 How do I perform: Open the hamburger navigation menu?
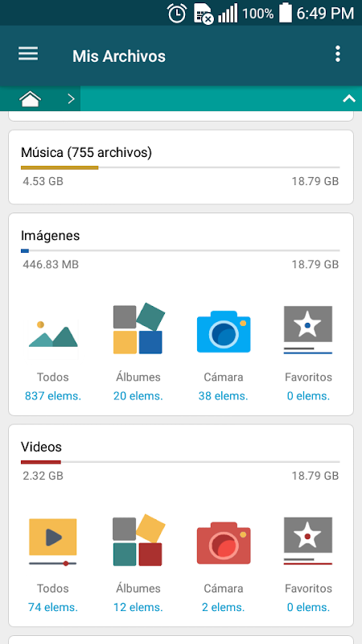coord(28,54)
